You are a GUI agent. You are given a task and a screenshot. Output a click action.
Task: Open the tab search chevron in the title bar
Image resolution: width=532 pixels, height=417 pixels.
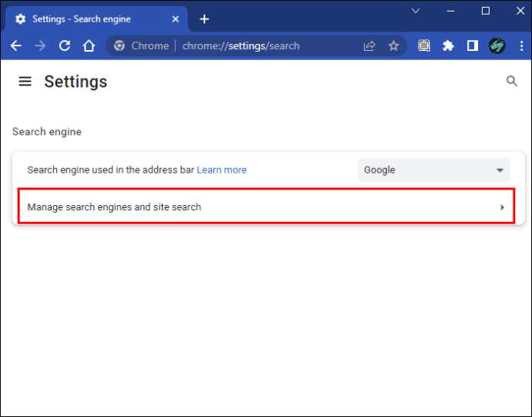point(416,11)
